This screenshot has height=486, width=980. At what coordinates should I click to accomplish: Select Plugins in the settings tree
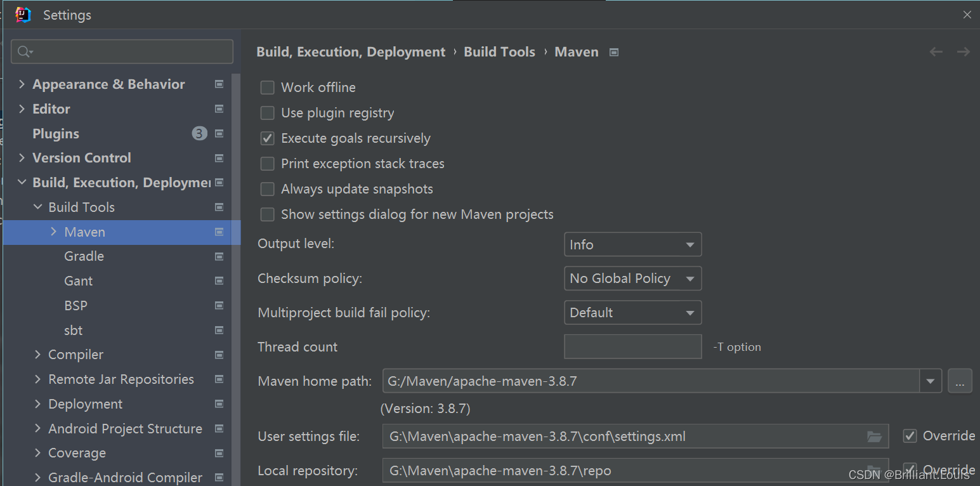(56, 134)
